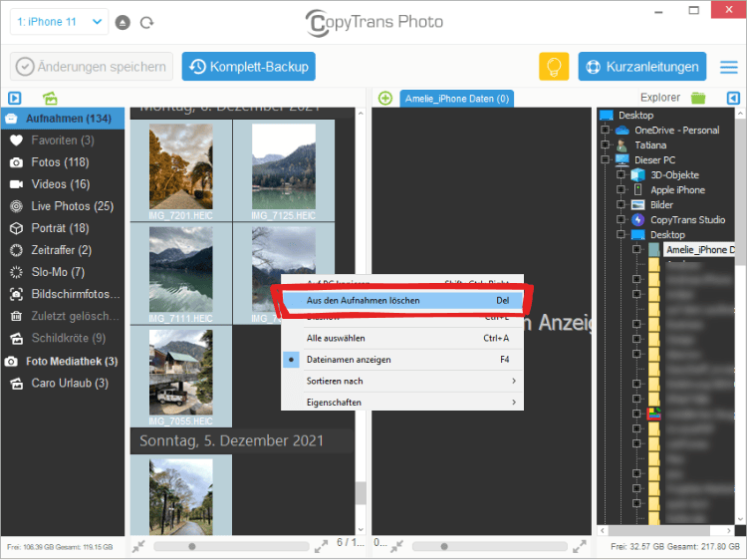
Task: Collapse Desktop subfolder tree node
Action: [621, 234]
